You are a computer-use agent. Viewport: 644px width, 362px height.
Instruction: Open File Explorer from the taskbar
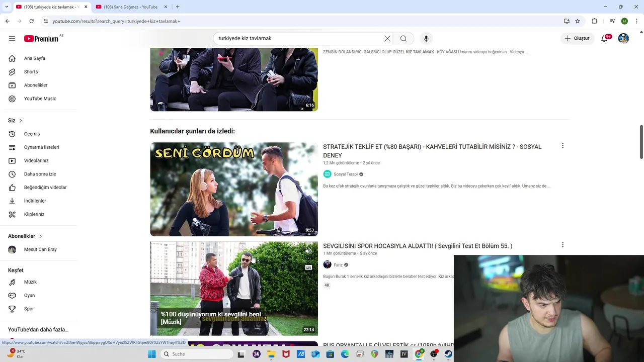[271, 354]
